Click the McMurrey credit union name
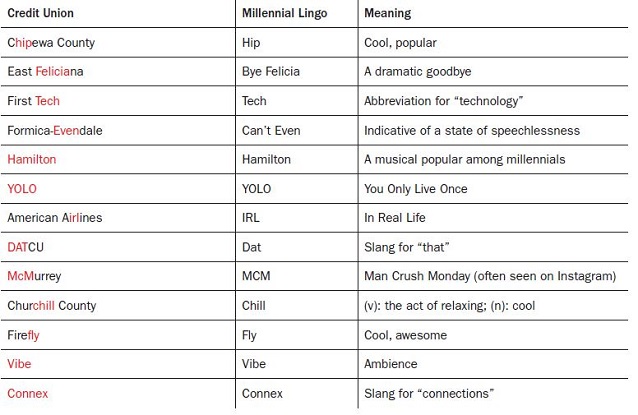Viewport: 638px width, 415px height. tap(34, 277)
